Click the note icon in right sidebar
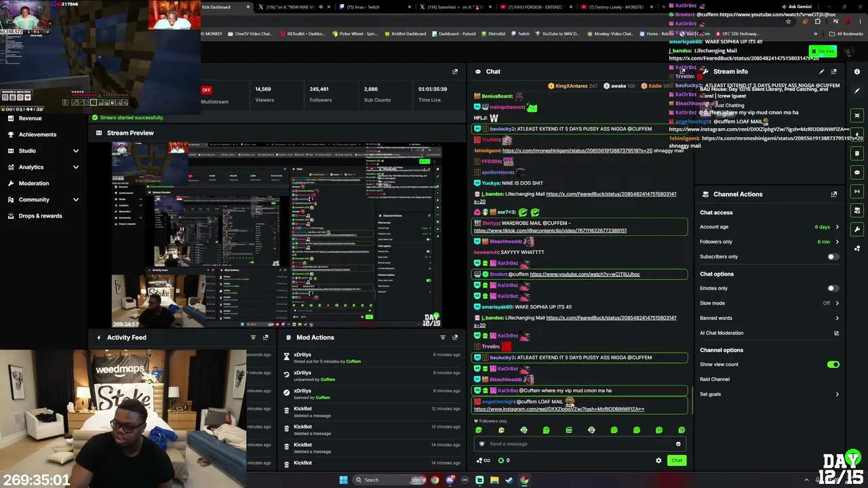Image resolution: width=868 pixels, height=488 pixels. [x=857, y=153]
